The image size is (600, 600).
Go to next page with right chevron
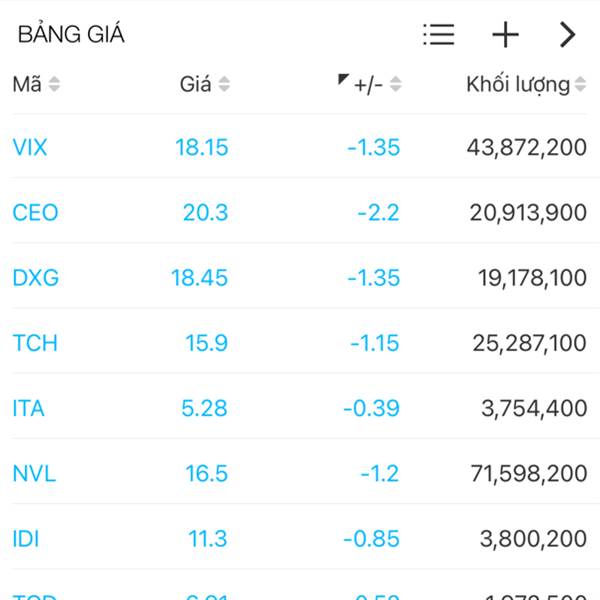pyautogui.click(x=568, y=34)
